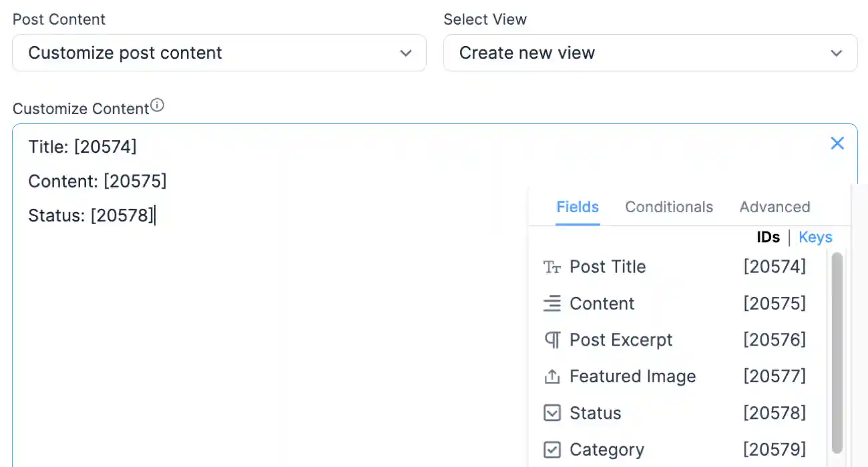Click the Post Excerpt paragraph icon
The height and width of the screenshot is (467, 868).
click(x=552, y=340)
